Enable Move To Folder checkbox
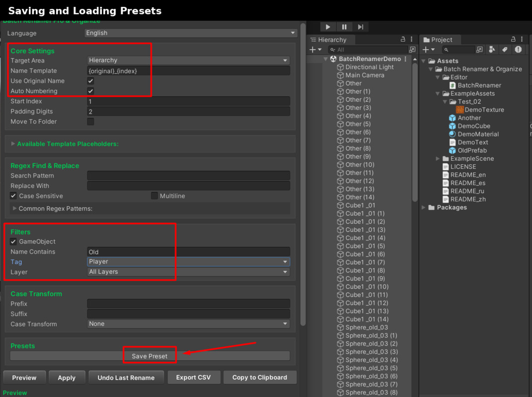 coord(90,122)
